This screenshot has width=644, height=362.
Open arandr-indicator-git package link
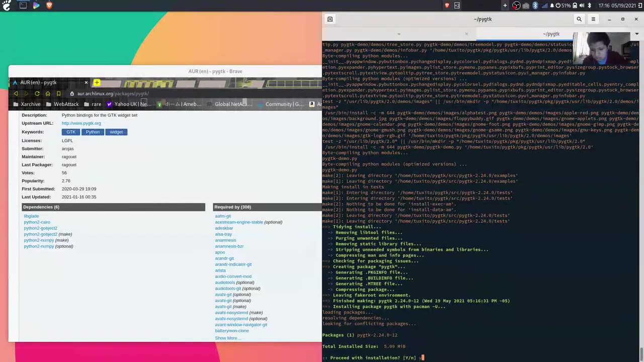tap(233, 264)
